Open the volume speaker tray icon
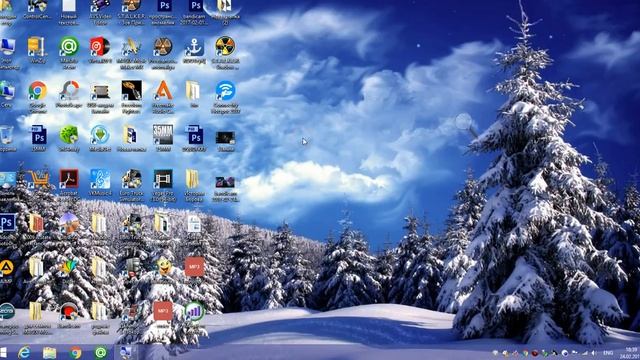The width and height of the screenshot is (640, 360). click(594, 353)
